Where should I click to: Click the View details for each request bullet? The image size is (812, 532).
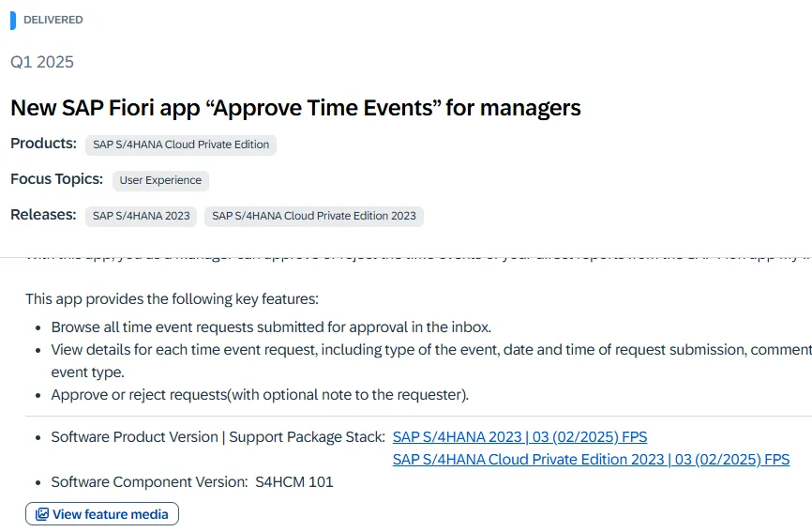375,350
